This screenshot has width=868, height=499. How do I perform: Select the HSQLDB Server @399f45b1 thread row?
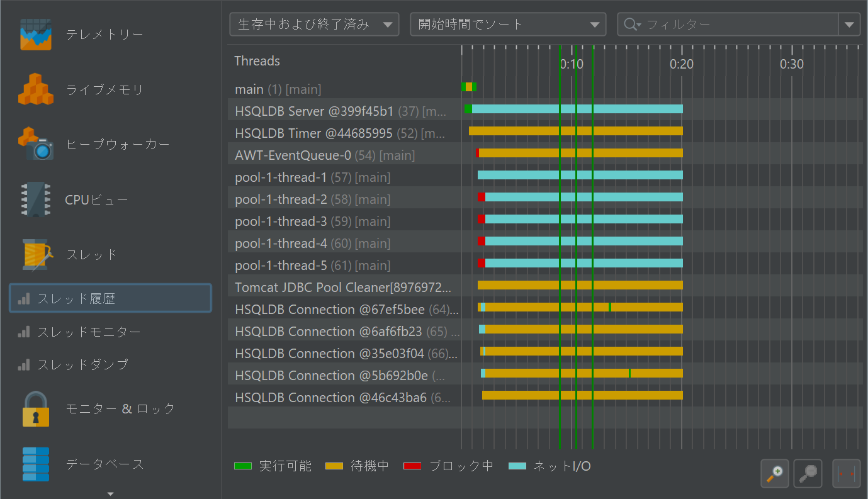545,109
